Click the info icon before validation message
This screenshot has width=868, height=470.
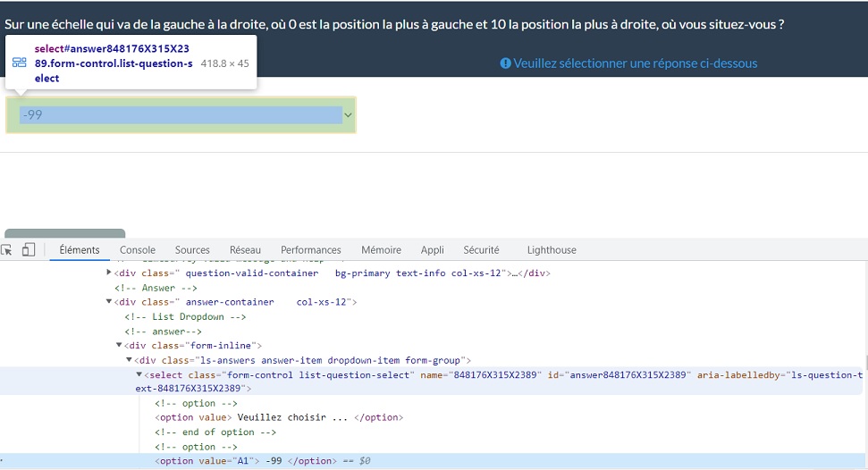tap(505, 63)
